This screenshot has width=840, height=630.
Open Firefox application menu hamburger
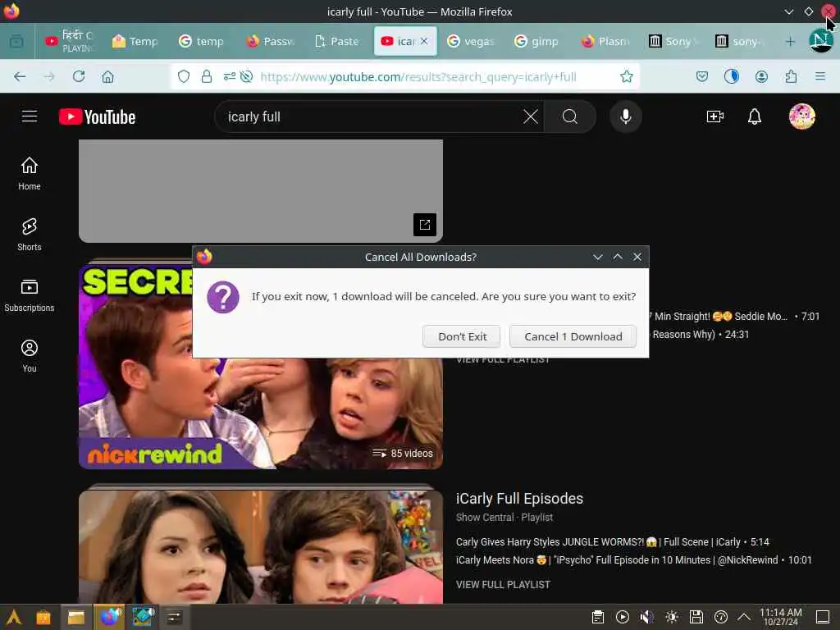819,76
